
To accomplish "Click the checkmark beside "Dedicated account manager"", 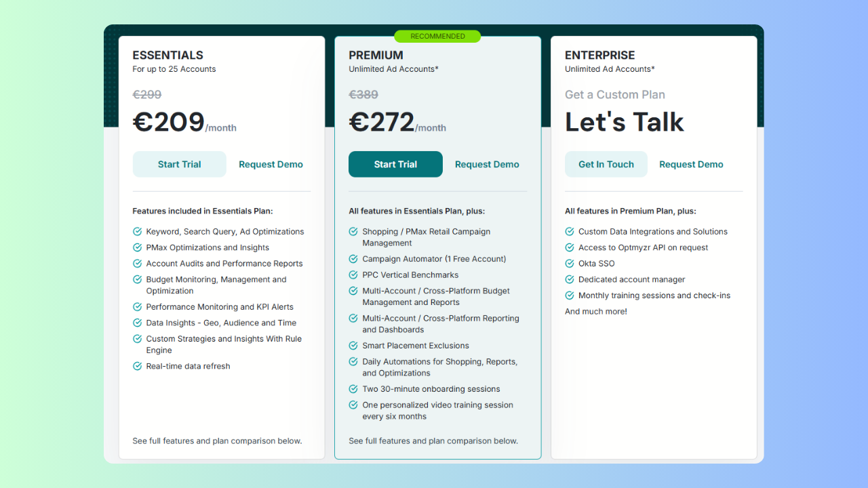I will pyautogui.click(x=570, y=279).
